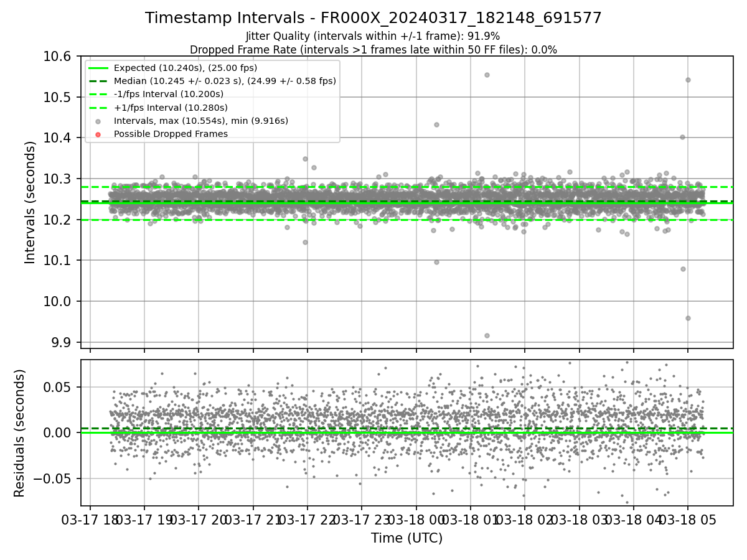
Task: Click the 'Time (UTC)' x-axis label
Action: (x=406, y=538)
